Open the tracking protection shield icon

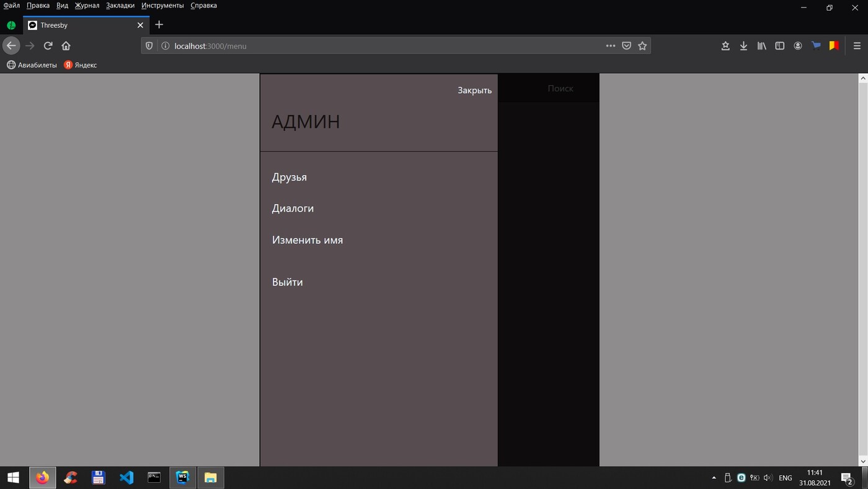149,46
